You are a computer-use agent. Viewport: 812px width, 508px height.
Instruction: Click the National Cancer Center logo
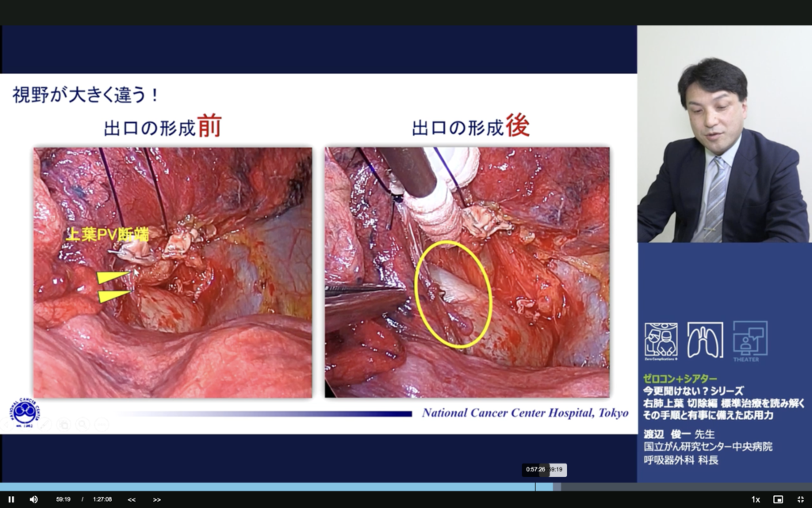[24, 412]
